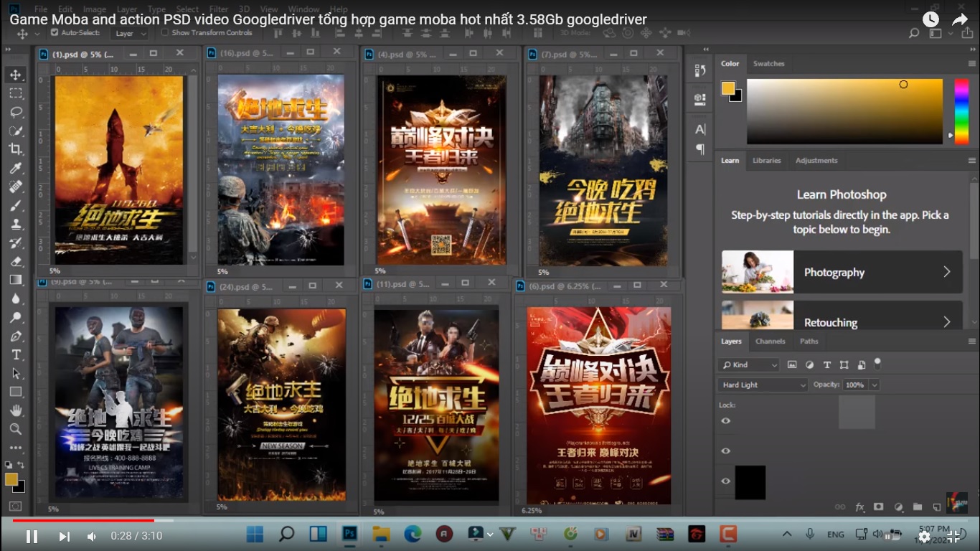
Task: Select the Lasso tool
Action: point(16,112)
